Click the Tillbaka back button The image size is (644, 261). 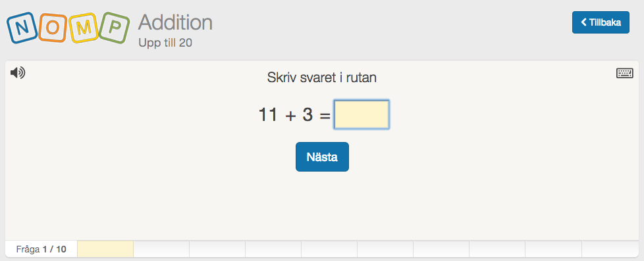(601, 22)
